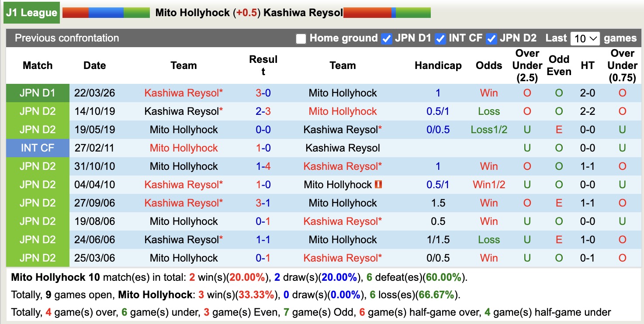Click the JPN D1 badge on the 22/03/26 row
644x324 pixels.
(38, 93)
